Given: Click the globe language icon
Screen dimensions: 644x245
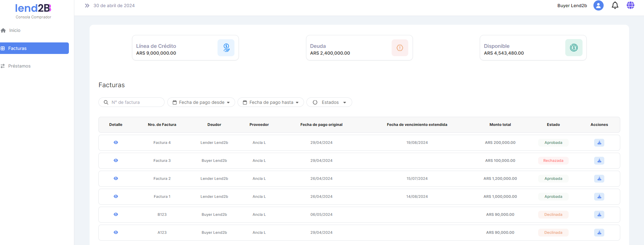Looking at the screenshot, I should tap(630, 5).
